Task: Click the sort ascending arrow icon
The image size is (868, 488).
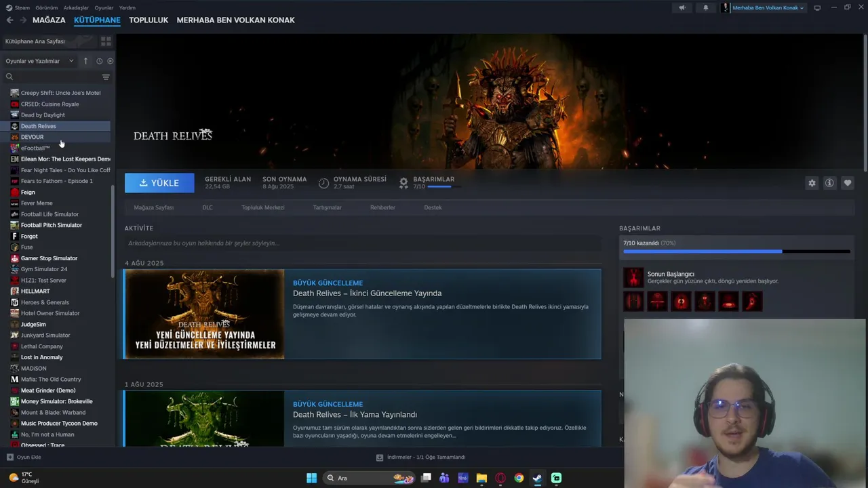Action: click(85, 61)
